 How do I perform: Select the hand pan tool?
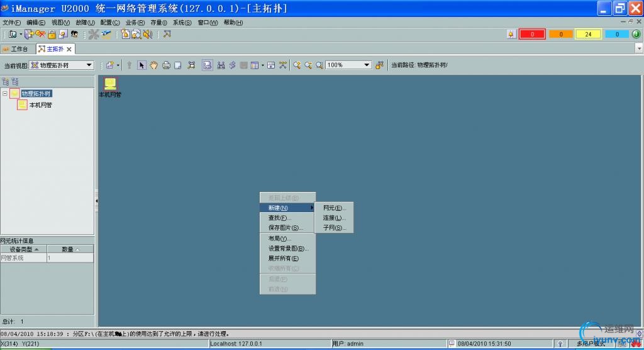coord(153,65)
